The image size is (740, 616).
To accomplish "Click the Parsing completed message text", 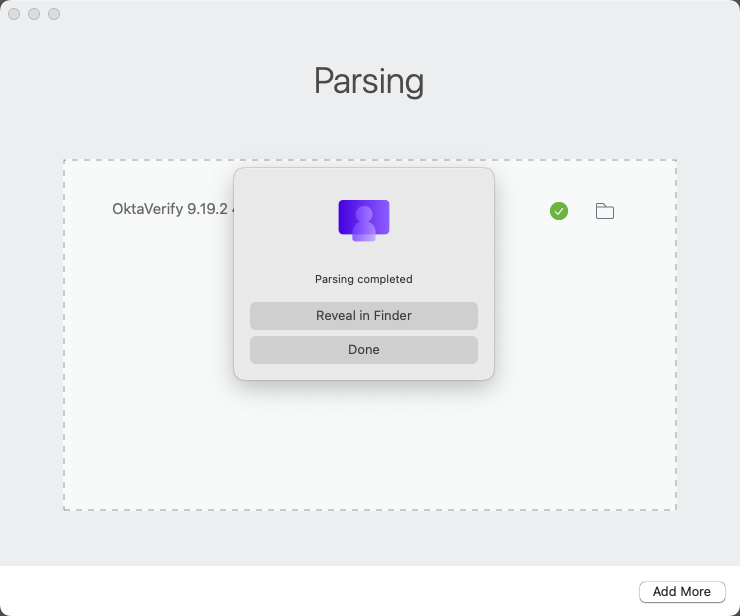I will click(x=364, y=279).
